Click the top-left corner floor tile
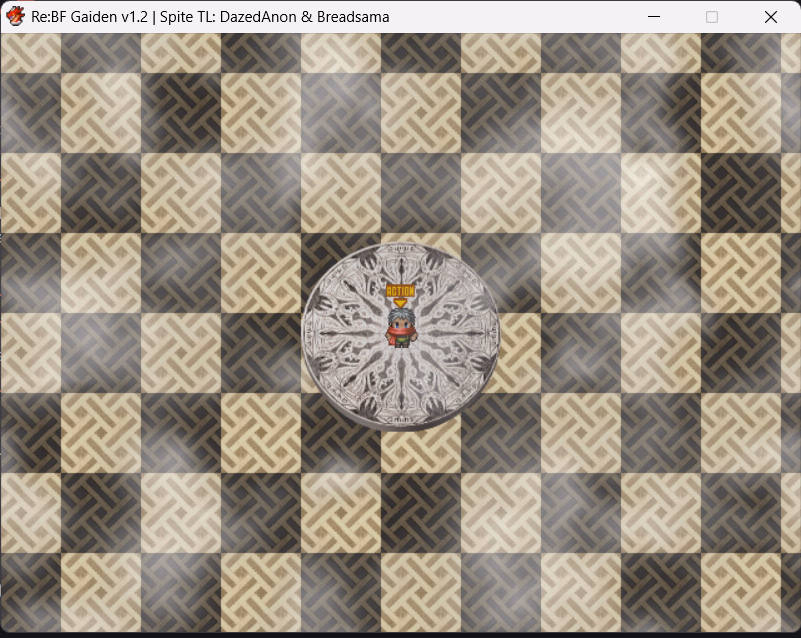 click(x=30, y=54)
